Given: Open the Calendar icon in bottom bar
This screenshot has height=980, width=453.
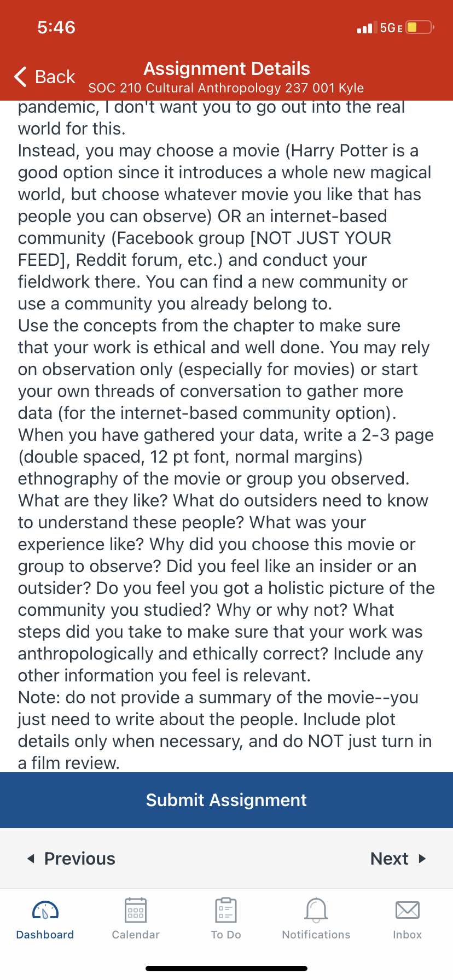Looking at the screenshot, I should [x=136, y=911].
